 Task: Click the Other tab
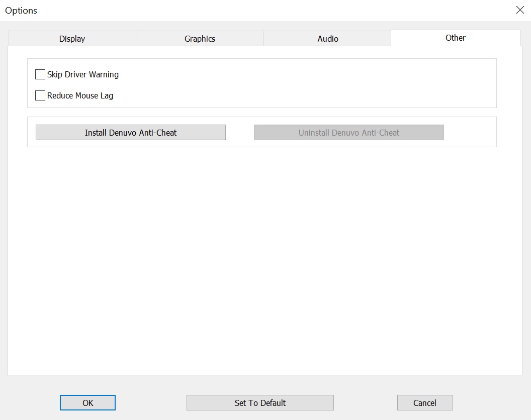pos(455,38)
